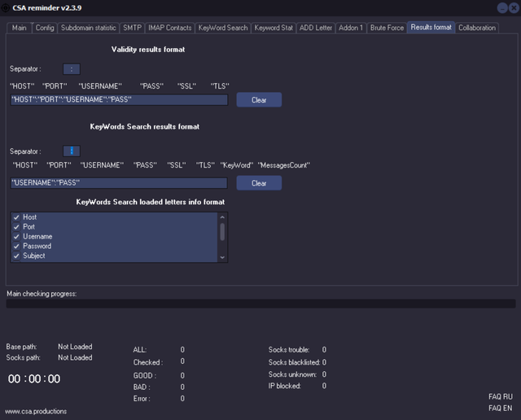Click the Checked counter label

click(x=148, y=362)
